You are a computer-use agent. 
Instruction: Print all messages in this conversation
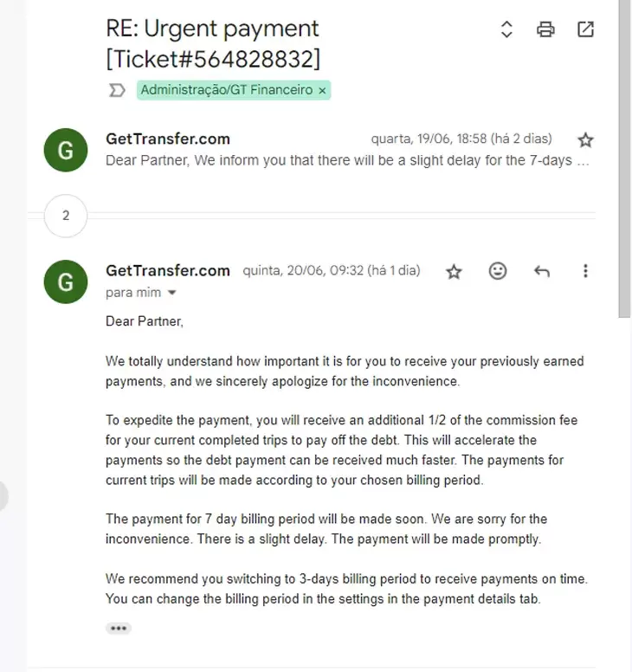[x=545, y=29]
